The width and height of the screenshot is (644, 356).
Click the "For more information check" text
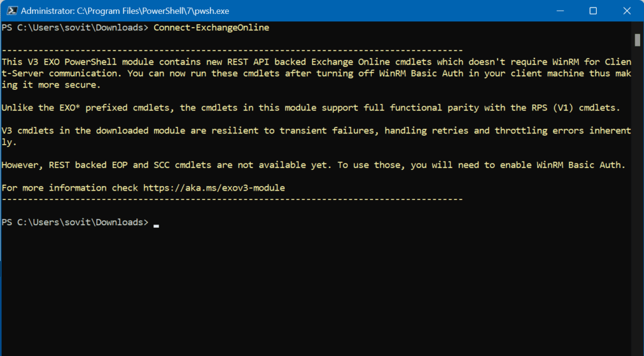(x=70, y=188)
